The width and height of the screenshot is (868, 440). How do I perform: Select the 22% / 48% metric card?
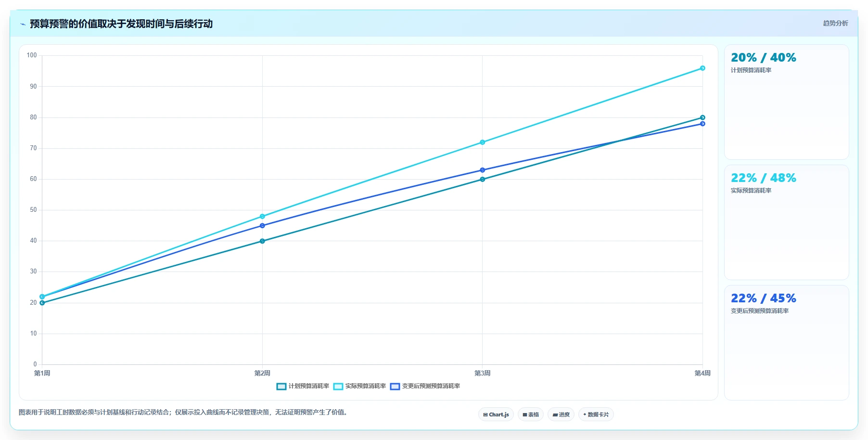tap(787, 222)
